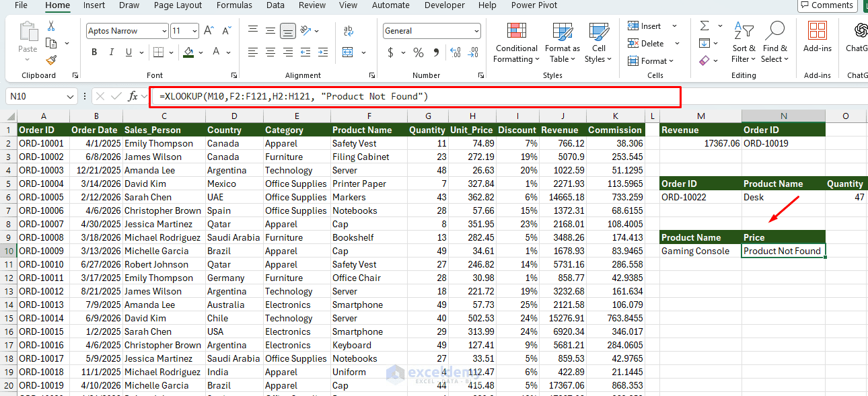Toggle Bold formatting
Image resolution: width=868 pixels, height=396 pixels.
pyautogui.click(x=94, y=52)
